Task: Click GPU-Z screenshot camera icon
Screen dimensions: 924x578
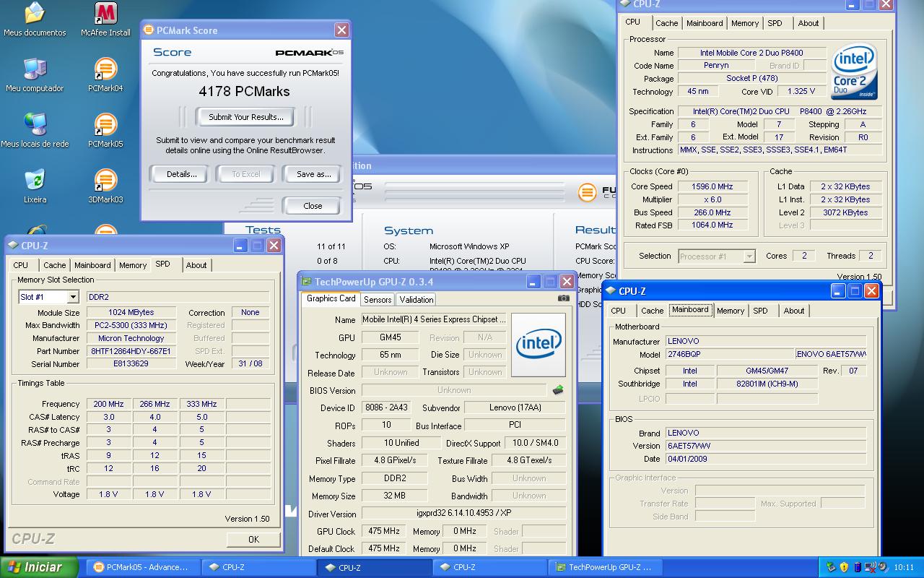Action: click(564, 298)
